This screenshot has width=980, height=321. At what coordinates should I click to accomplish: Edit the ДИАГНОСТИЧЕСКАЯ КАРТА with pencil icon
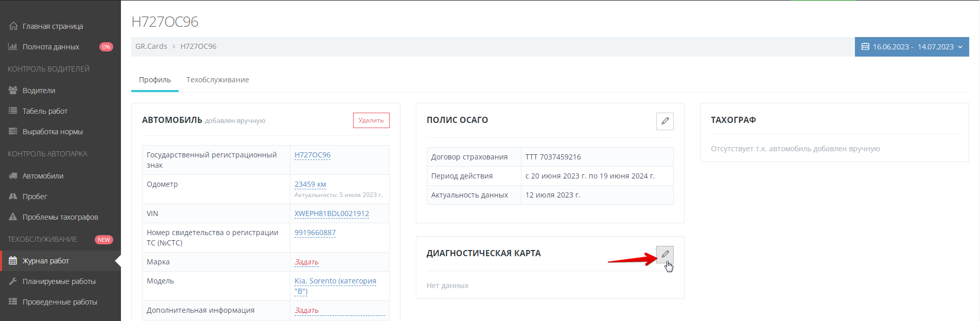(664, 254)
